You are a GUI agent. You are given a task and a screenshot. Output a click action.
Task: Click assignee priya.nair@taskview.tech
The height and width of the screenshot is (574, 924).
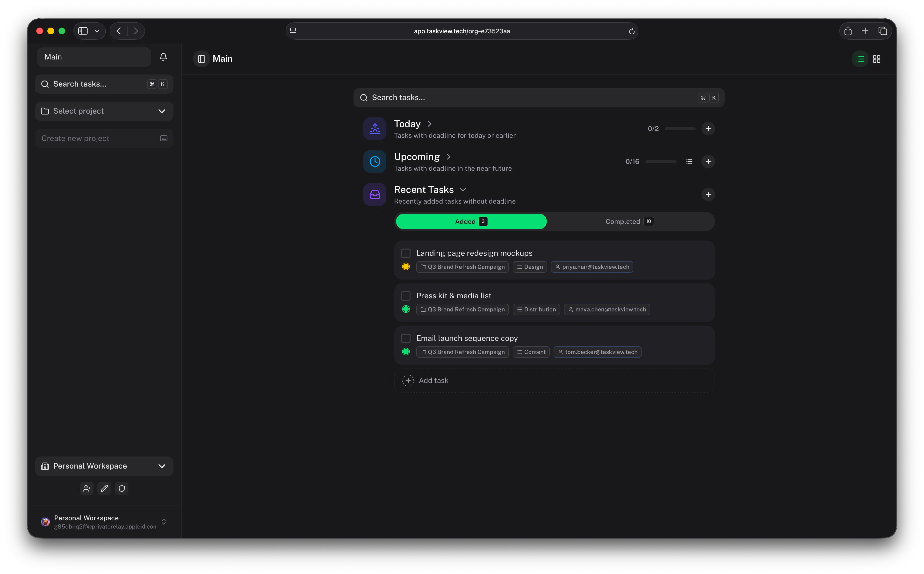[x=592, y=267]
